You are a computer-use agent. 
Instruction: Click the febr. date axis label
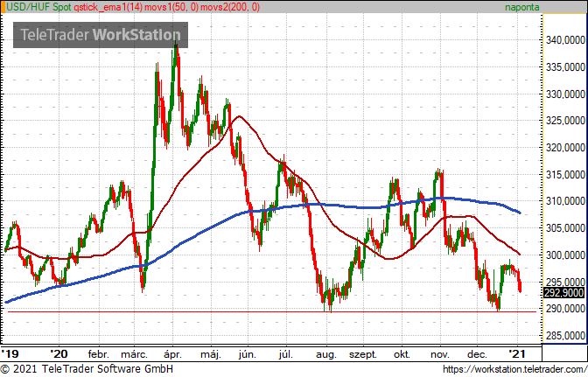[99, 354]
